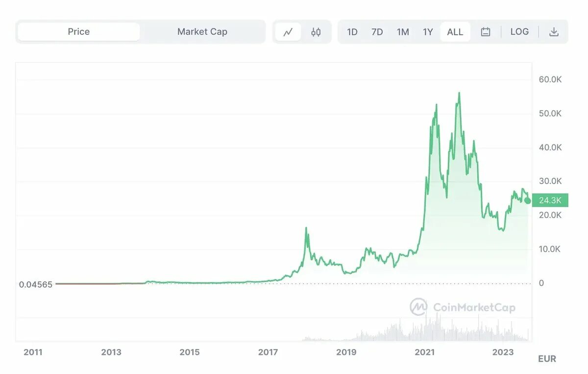Set time range to ALL
The image size is (588, 374).
click(x=455, y=32)
